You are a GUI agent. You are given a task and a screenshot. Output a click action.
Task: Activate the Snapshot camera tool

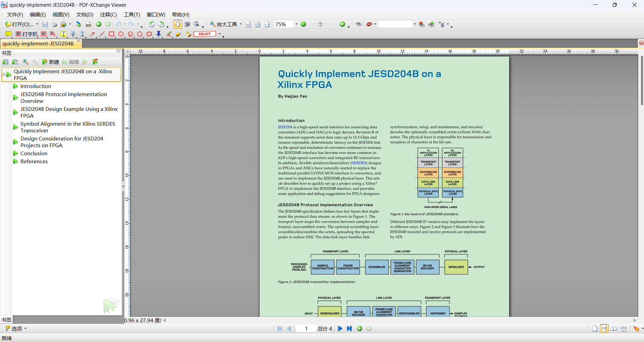click(187, 24)
